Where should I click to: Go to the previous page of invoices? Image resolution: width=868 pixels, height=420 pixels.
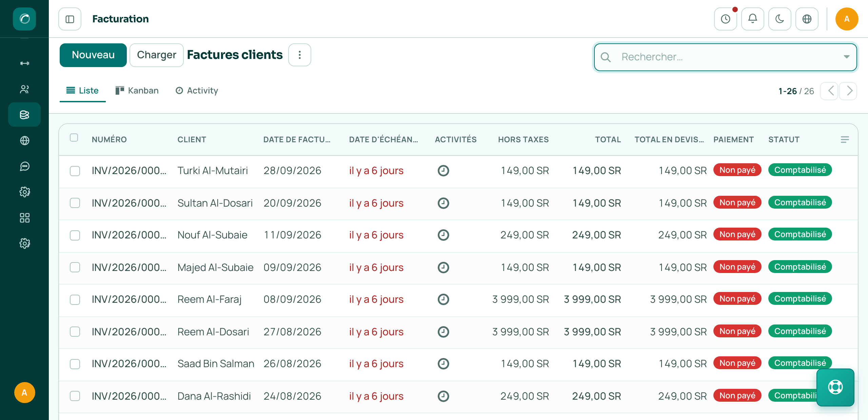pos(830,91)
